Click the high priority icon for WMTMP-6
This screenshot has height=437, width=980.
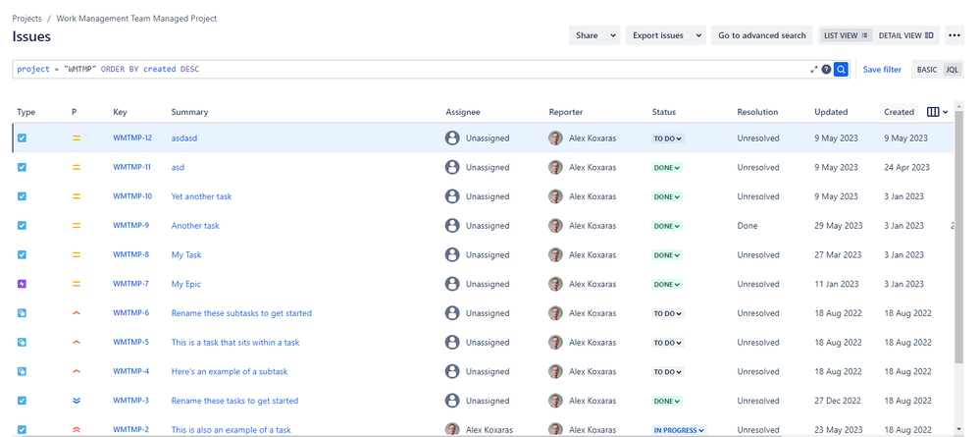[77, 313]
